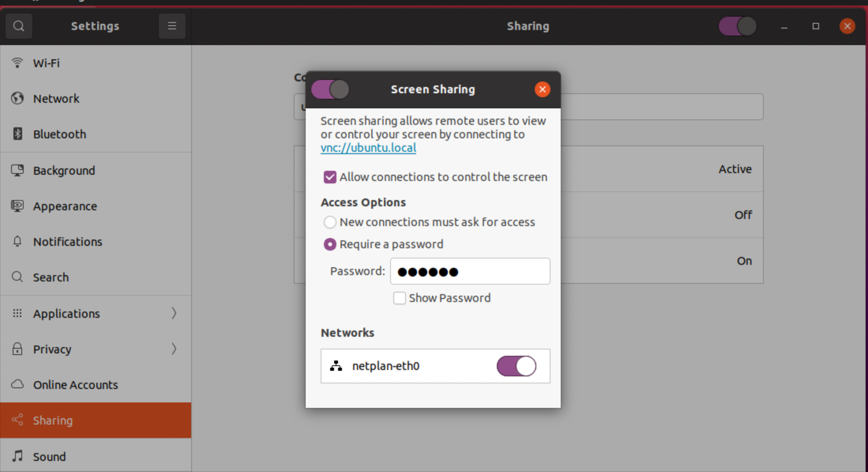Image resolution: width=868 pixels, height=472 pixels.
Task: Click the search icon in Settings header
Action: tap(19, 26)
